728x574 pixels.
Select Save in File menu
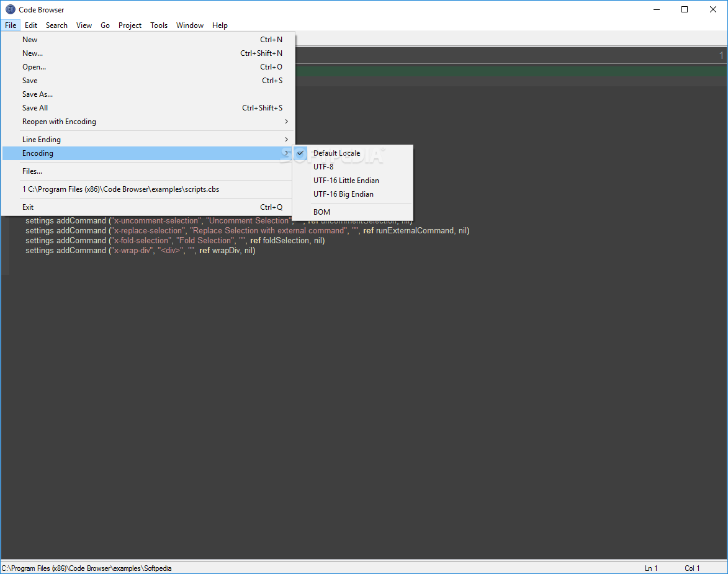tap(148, 80)
